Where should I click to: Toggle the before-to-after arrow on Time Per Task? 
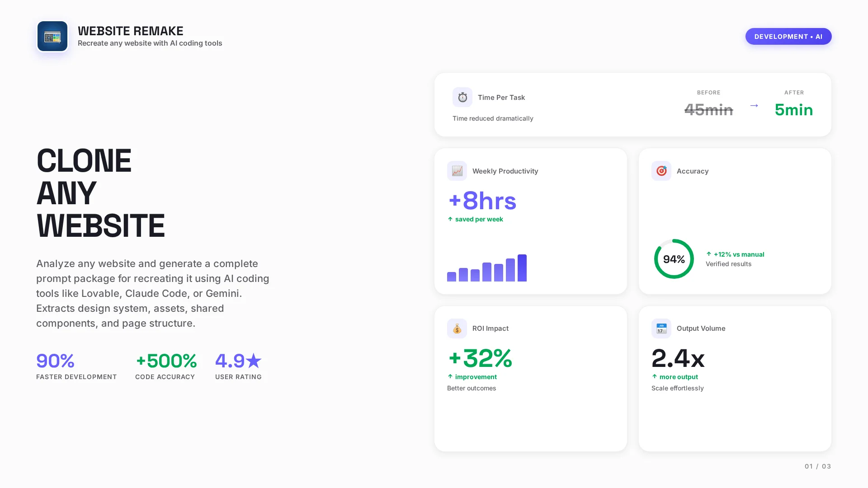coord(754,105)
